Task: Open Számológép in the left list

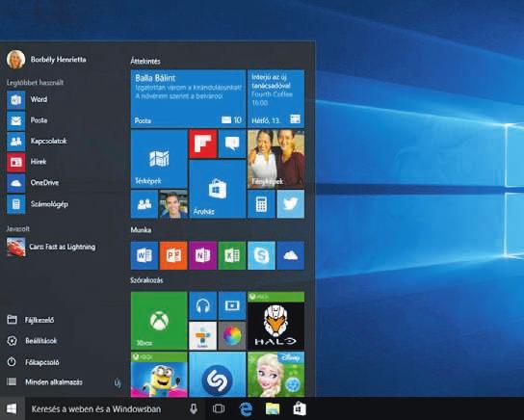Action: coord(38,204)
